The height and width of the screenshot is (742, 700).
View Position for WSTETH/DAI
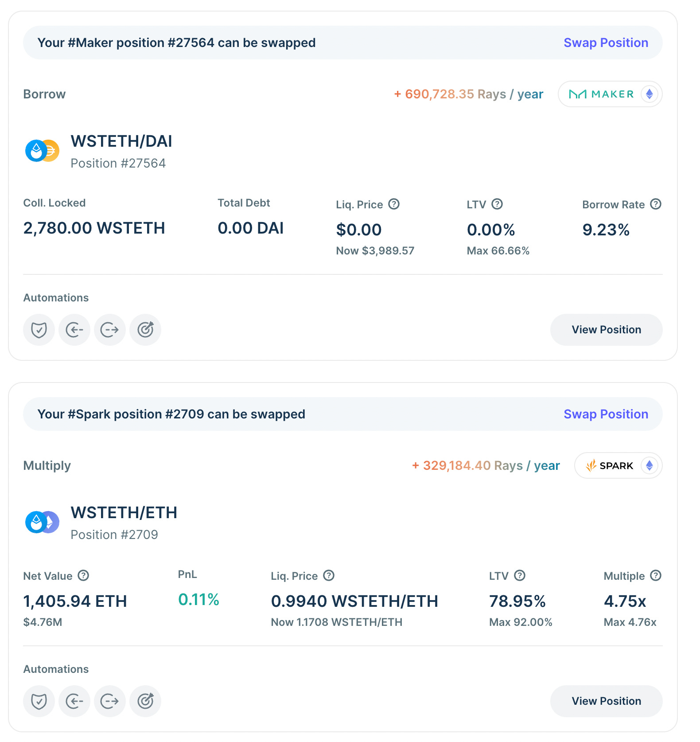[606, 330]
